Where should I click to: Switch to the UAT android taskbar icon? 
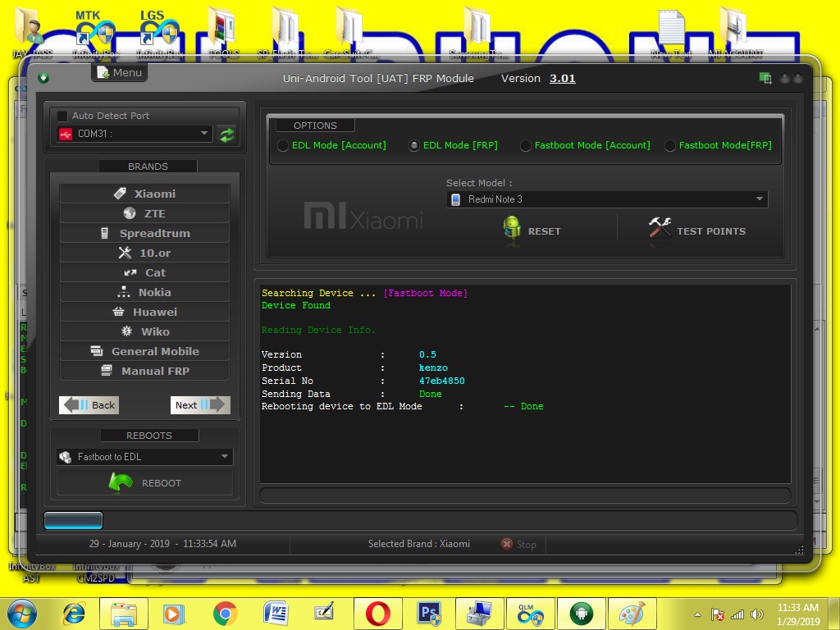582,614
